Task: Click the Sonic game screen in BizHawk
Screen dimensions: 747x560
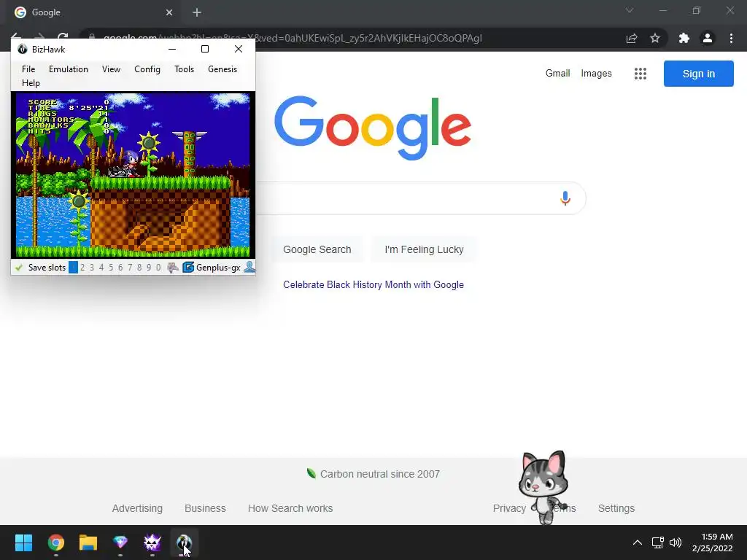Action: pos(133,175)
